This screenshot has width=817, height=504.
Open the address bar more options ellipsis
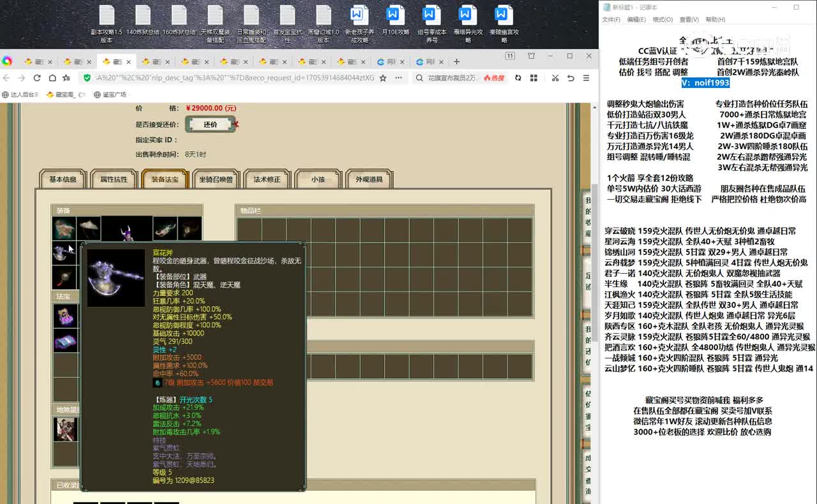(x=398, y=78)
